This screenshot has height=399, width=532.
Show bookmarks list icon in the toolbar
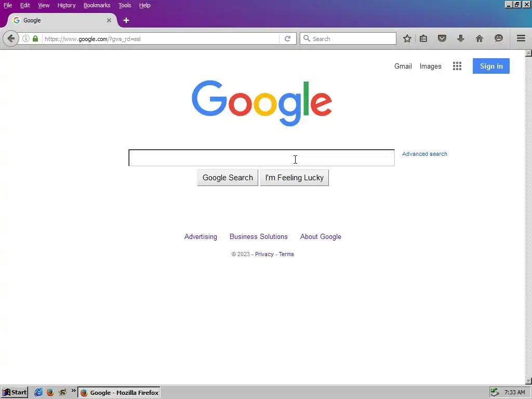point(423,38)
